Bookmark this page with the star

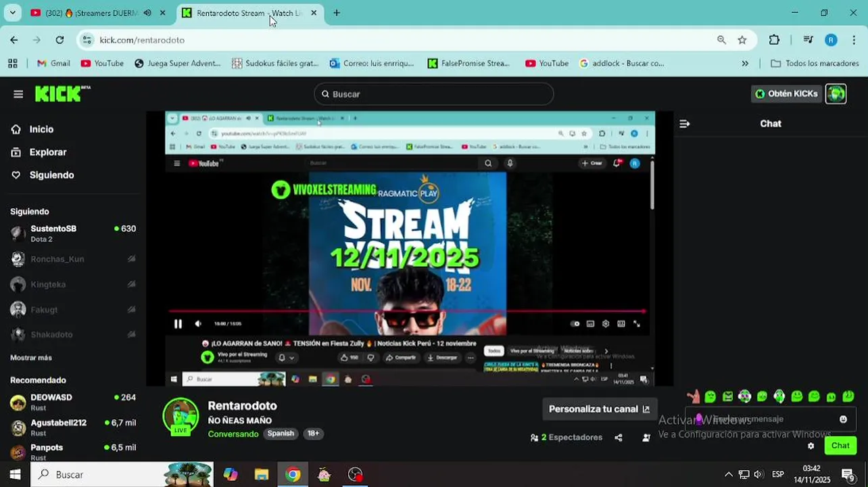(x=742, y=40)
